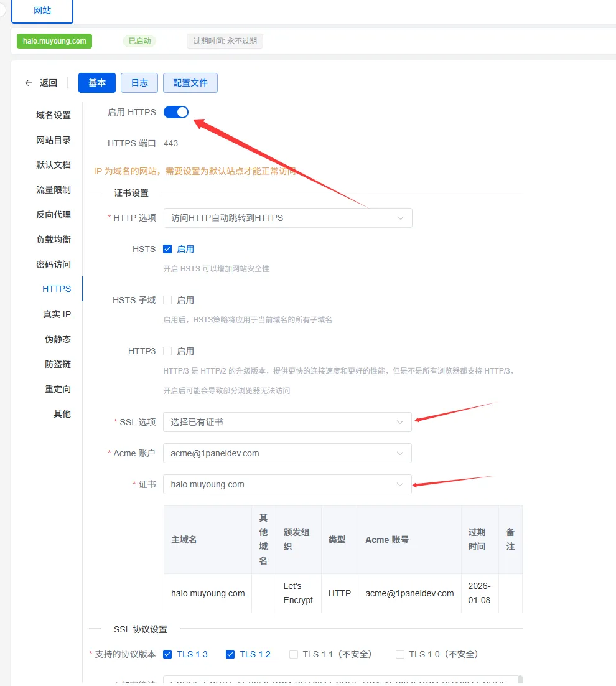The image size is (616, 686).
Task: Enable the HSTS 子域 checkbox
Action: (167, 300)
